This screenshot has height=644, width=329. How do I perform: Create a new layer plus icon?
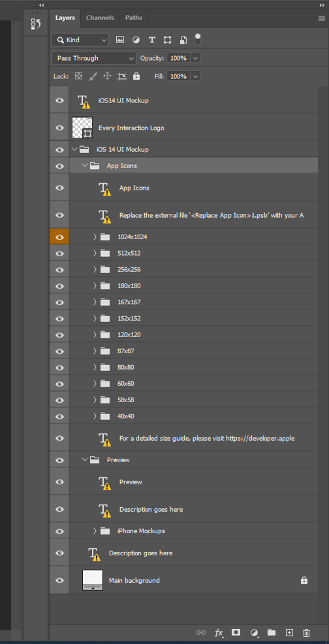coord(289,632)
